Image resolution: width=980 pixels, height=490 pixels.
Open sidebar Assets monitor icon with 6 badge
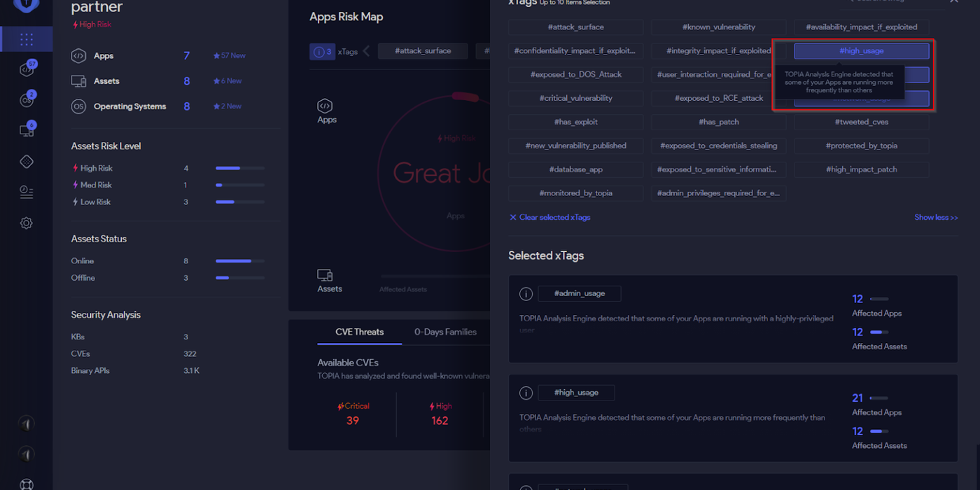coord(27,131)
